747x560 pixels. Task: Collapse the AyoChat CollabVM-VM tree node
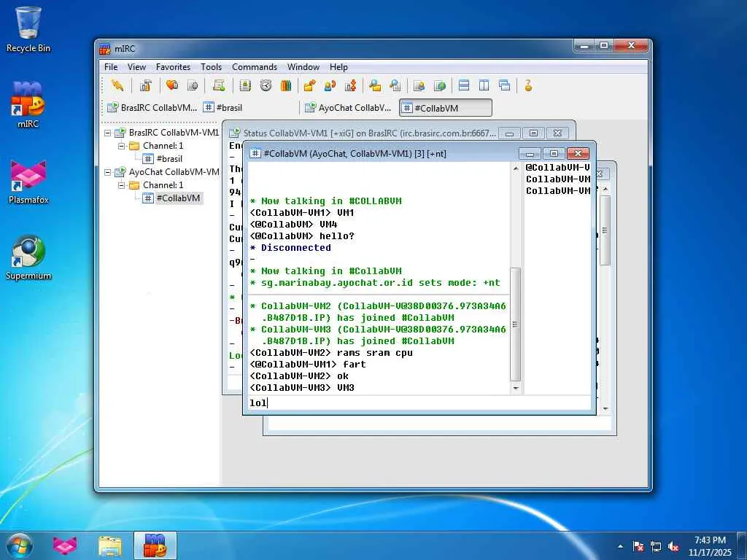tap(108, 172)
